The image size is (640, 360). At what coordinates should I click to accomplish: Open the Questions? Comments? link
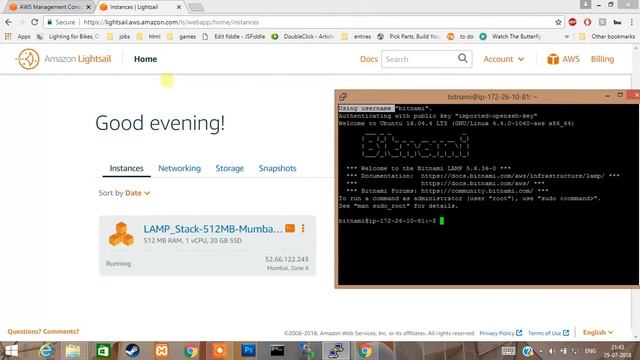tap(43, 331)
